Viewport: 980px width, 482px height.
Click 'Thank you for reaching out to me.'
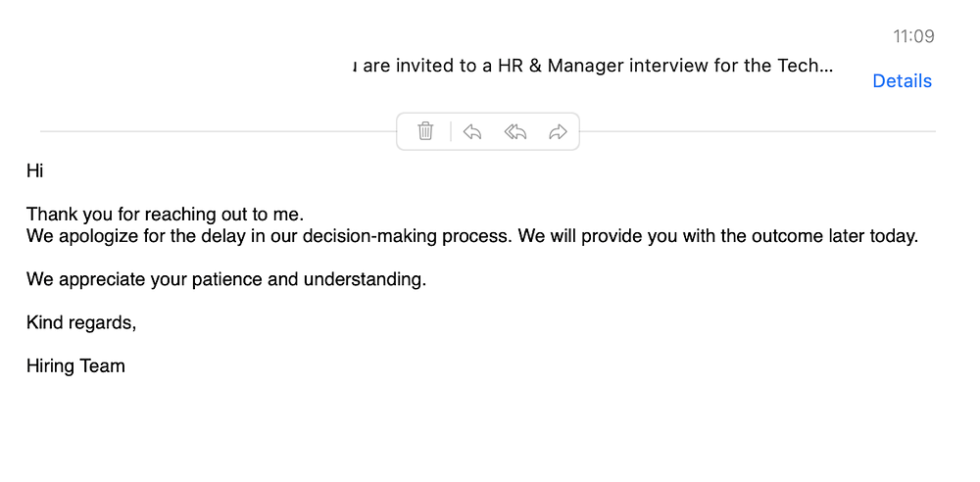coord(165,215)
